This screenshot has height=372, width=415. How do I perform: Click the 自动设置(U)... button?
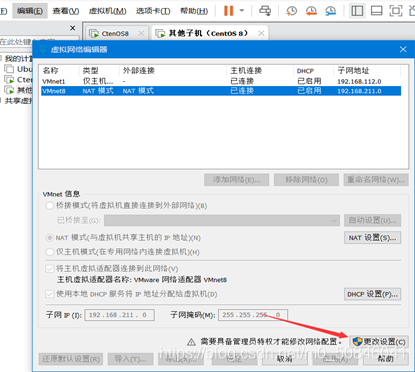coord(372,220)
